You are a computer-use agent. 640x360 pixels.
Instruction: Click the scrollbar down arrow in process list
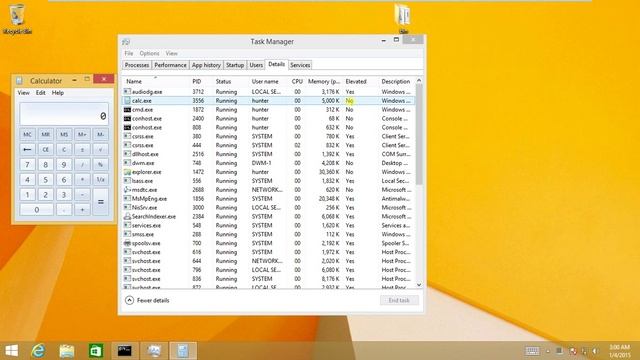point(419,285)
